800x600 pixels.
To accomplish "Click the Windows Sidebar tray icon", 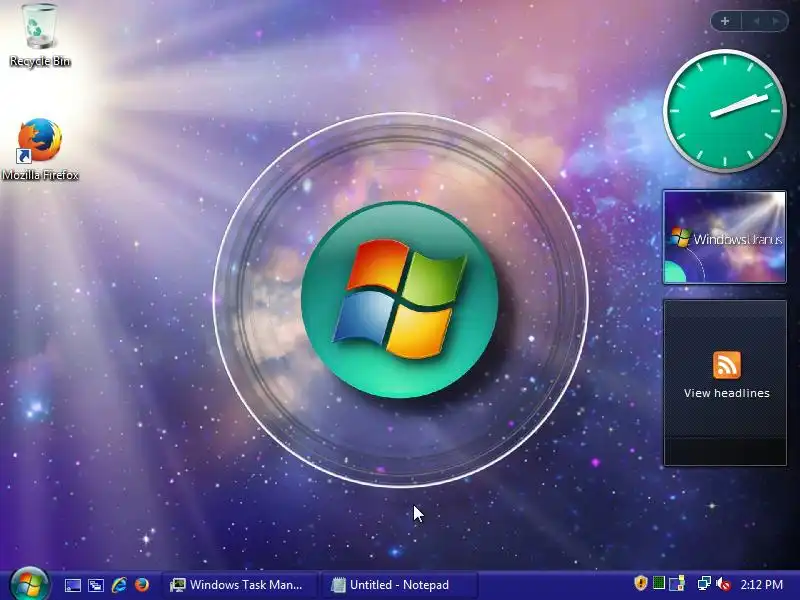I will click(677, 583).
